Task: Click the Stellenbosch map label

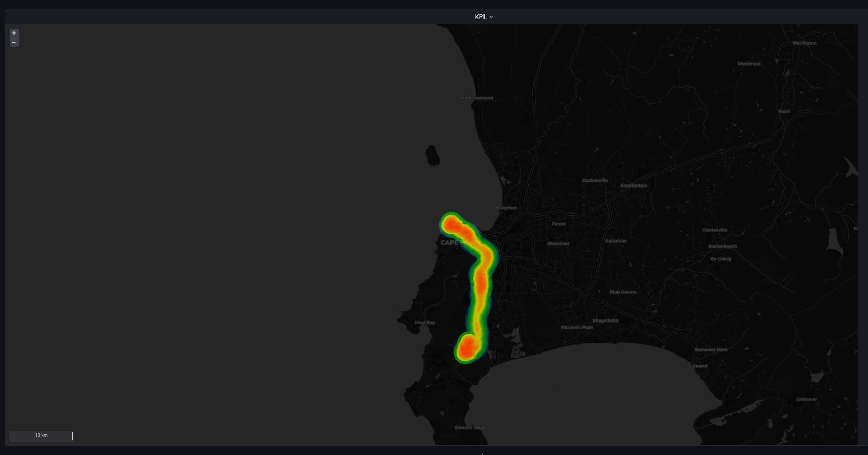Action: click(722, 246)
